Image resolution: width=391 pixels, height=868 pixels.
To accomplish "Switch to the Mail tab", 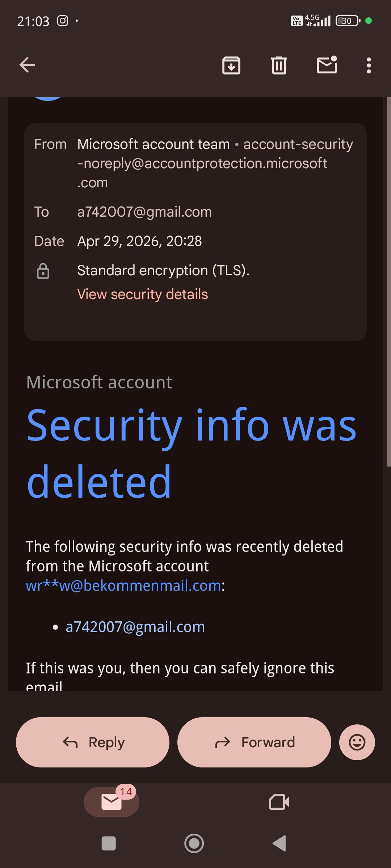I will pyautogui.click(x=112, y=802).
